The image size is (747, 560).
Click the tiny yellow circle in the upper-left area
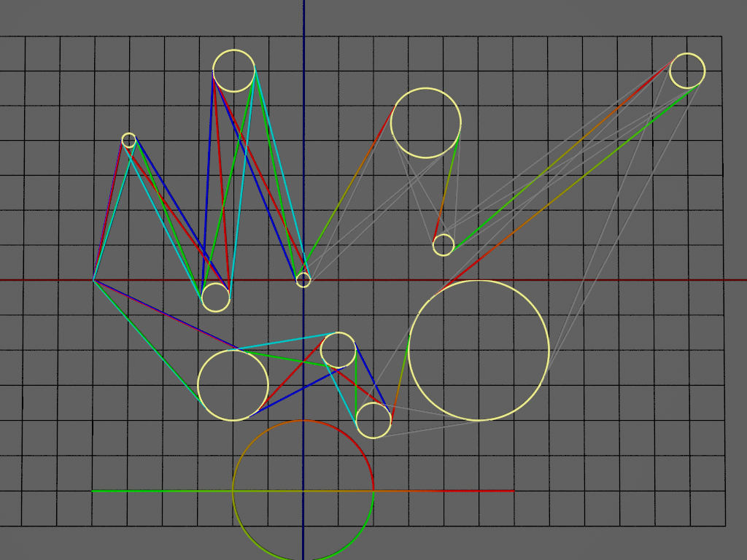click(x=128, y=140)
